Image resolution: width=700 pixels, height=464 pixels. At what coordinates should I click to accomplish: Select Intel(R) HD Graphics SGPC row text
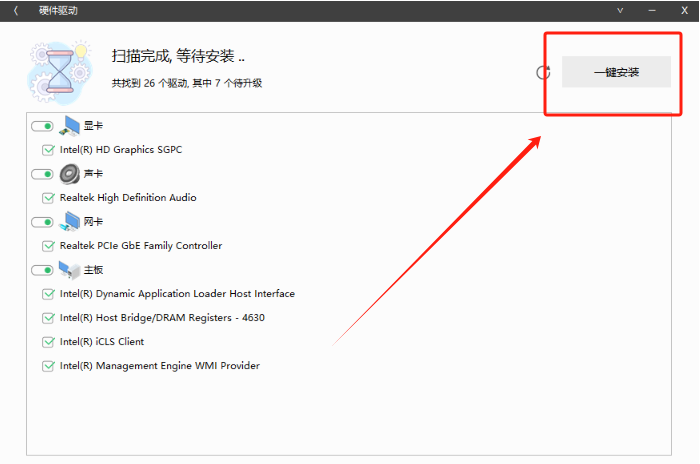point(121,150)
